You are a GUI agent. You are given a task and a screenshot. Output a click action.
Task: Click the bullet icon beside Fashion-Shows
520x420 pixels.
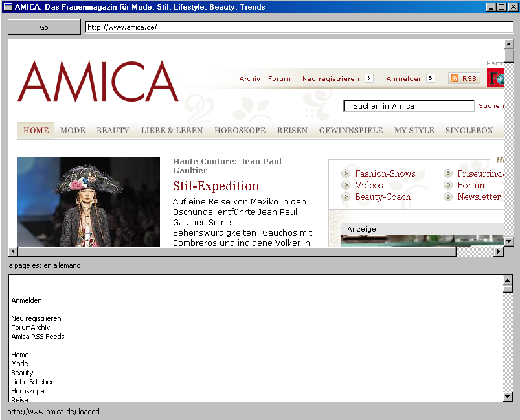point(346,173)
